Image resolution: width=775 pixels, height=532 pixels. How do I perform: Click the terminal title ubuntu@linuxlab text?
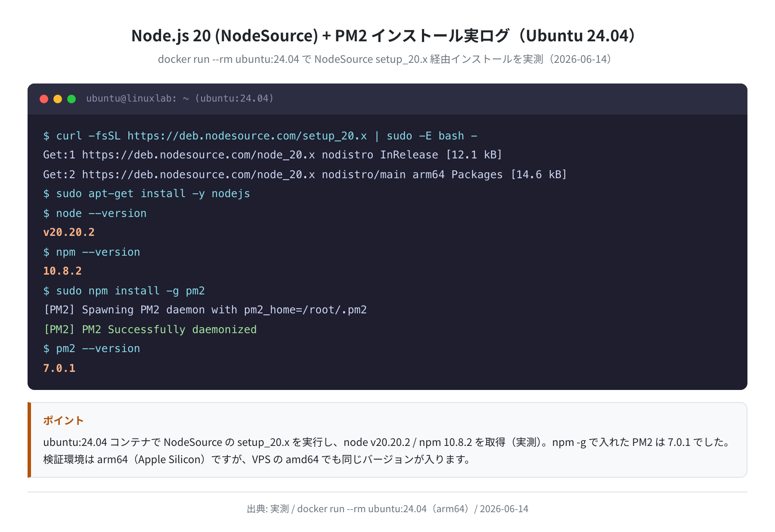180,99
